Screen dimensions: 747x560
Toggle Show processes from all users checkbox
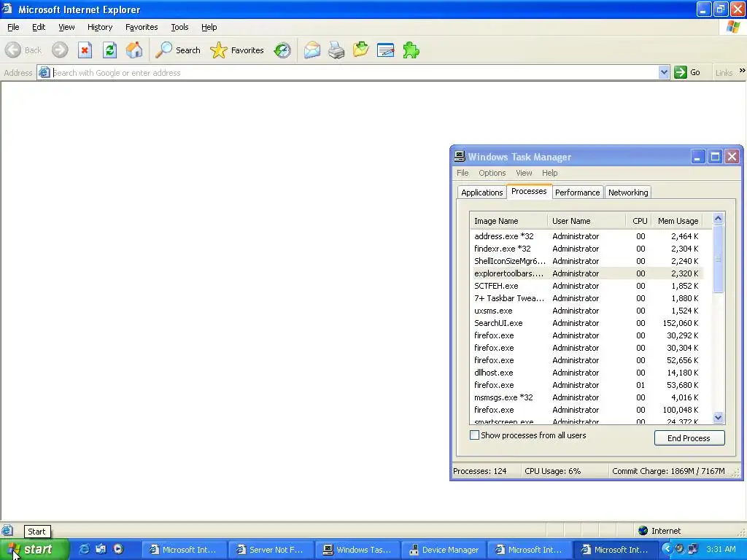point(474,435)
